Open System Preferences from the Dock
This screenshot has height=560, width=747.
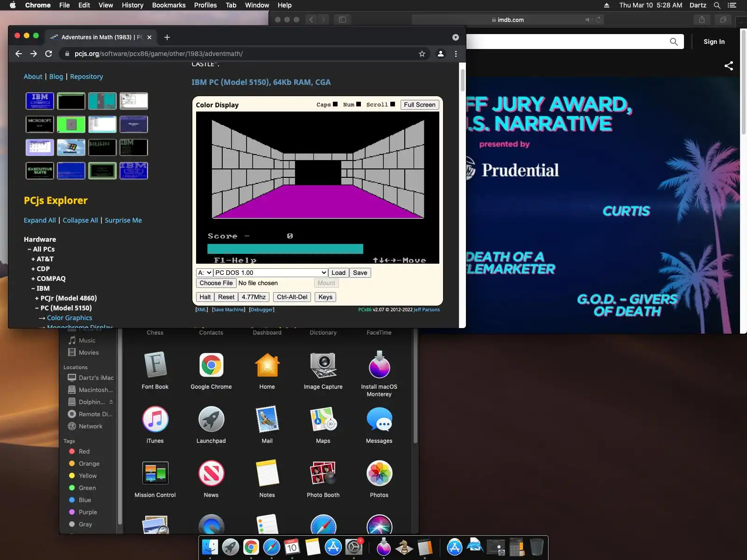(354, 547)
